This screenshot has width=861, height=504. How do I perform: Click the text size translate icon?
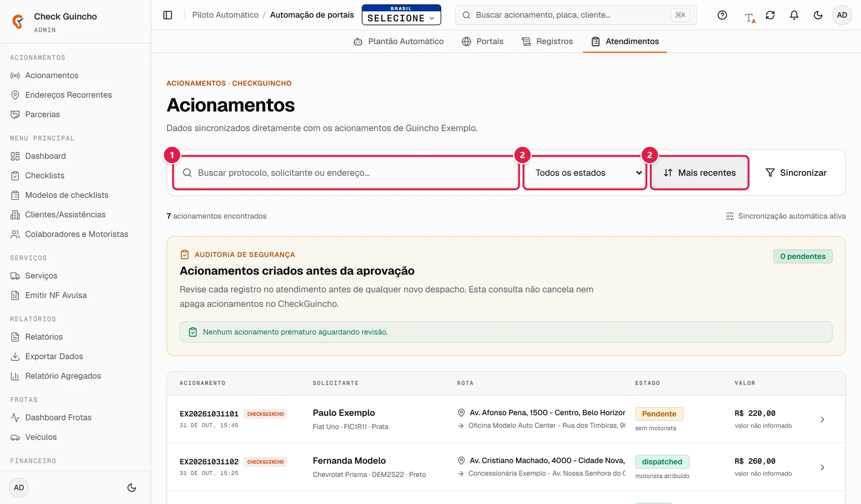pyautogui.click(x=749, y=17)
